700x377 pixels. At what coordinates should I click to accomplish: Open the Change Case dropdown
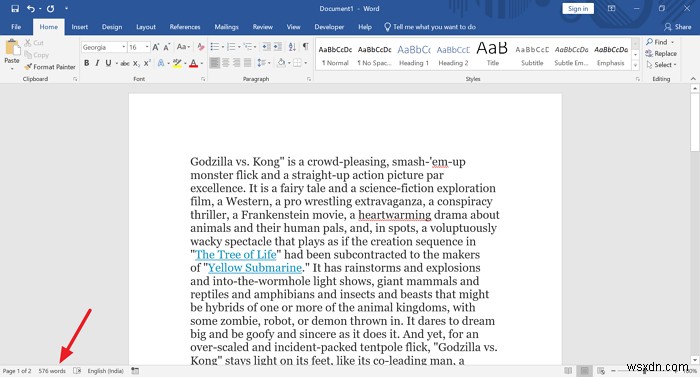(183, 47)
